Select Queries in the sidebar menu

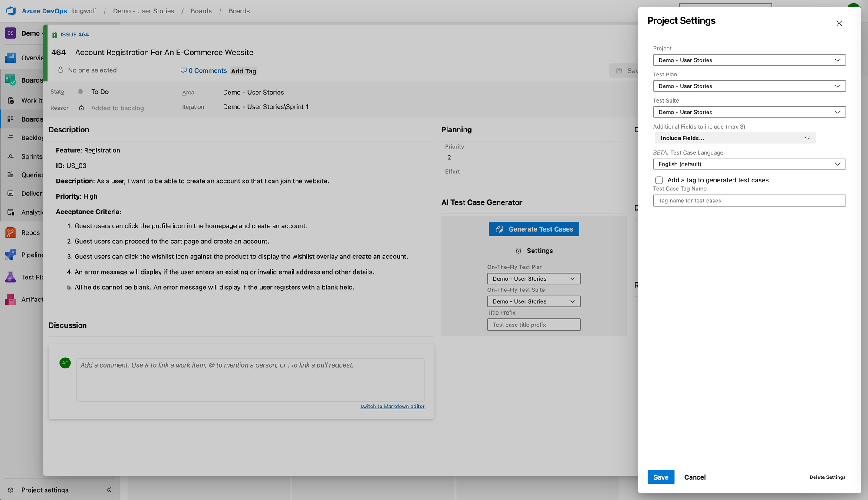[x=32, y=175]
